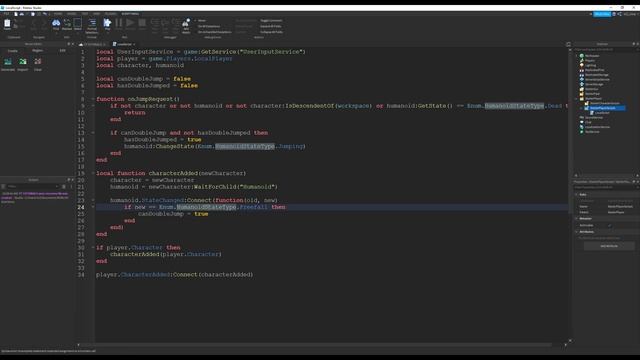Click the Output filter input field
The height and width of the screenshot is (360, 640).
pyautogui.click(x=33, y=187)
